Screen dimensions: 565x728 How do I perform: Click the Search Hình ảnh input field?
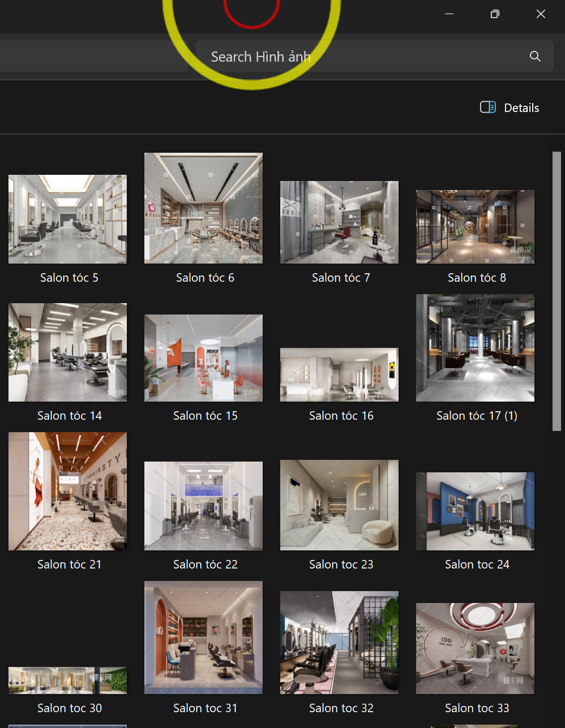coord(374,56)
